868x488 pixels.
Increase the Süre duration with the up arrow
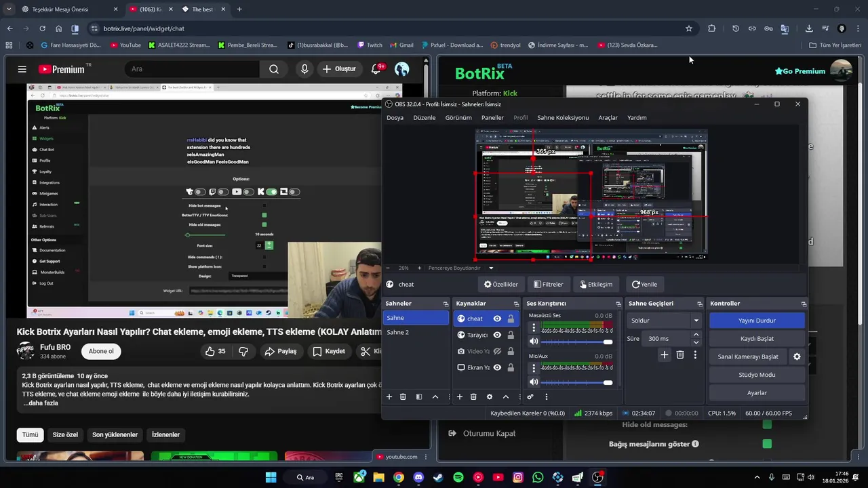tap(696, 335)
